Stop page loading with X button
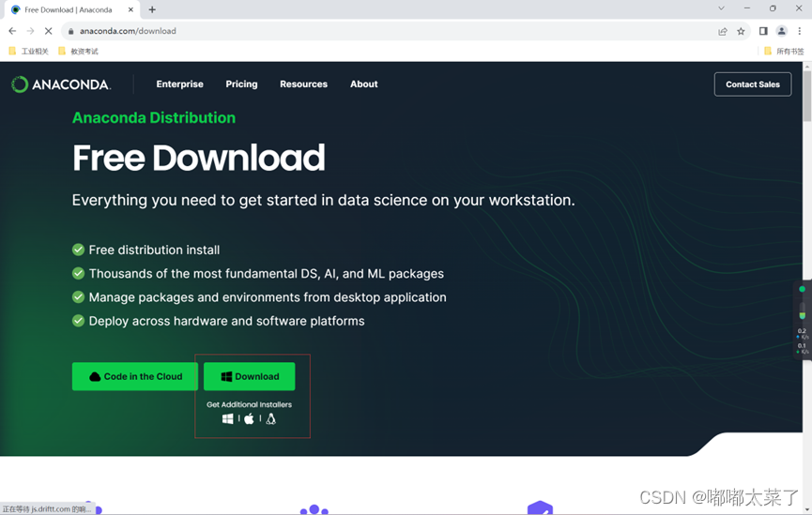This screenshot has width=812, height=515. coord(48,31)
